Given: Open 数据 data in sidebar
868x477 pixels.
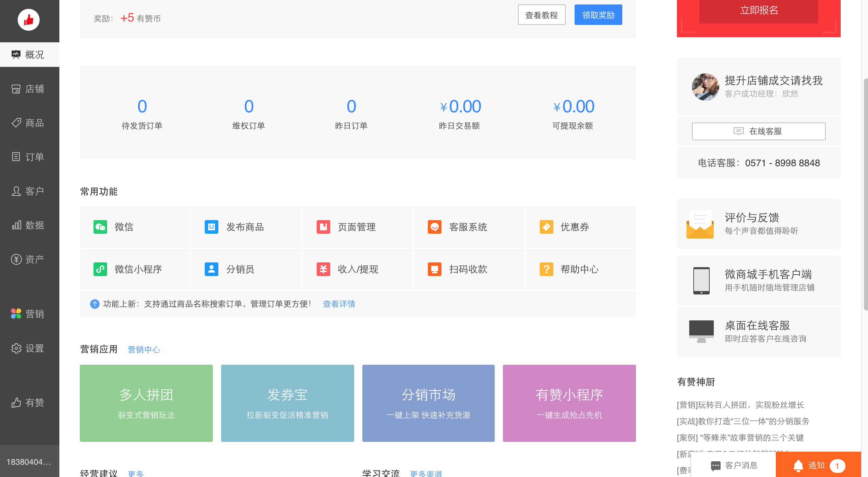Looking at the screenshot, I should (x=29, y=225).
